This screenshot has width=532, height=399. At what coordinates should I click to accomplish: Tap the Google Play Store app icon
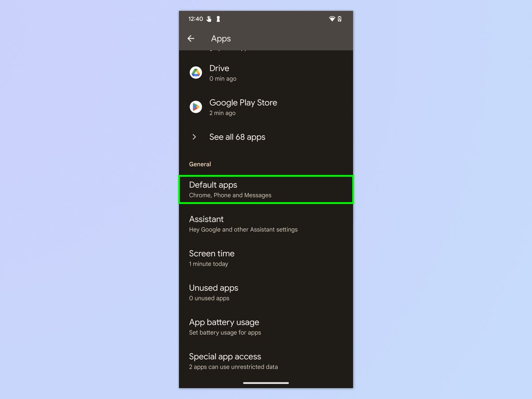(196, 107)
